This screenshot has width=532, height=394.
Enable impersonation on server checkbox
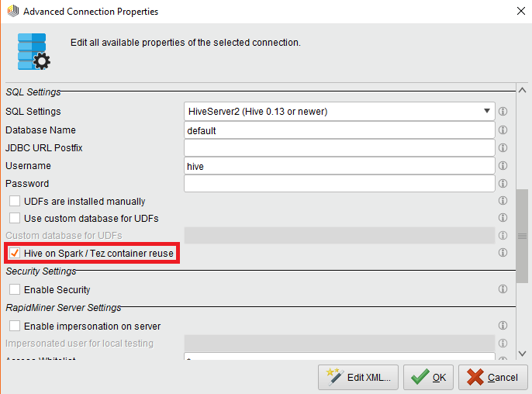click(x=15, y=327)
